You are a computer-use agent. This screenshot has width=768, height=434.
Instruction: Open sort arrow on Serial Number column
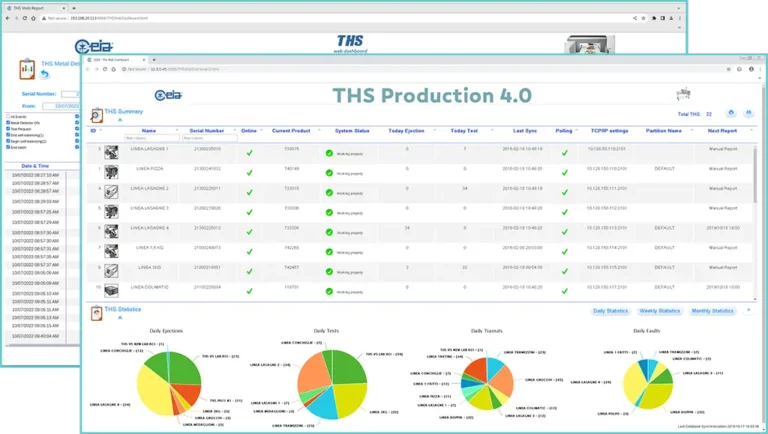tap(235, 130)
